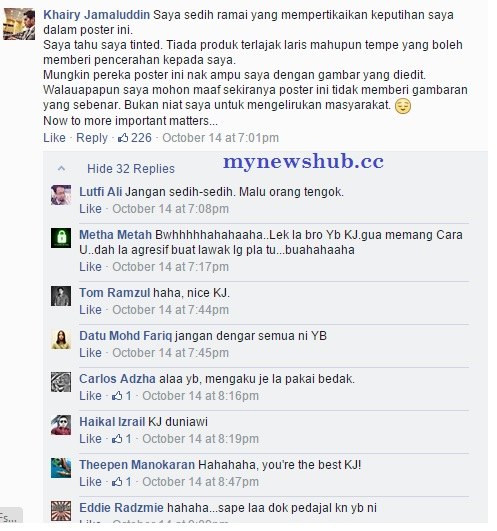Click the 226 likes thumbs-up icon
The width and height of the screenshot is (497, 531).
[x=123, y=137]
